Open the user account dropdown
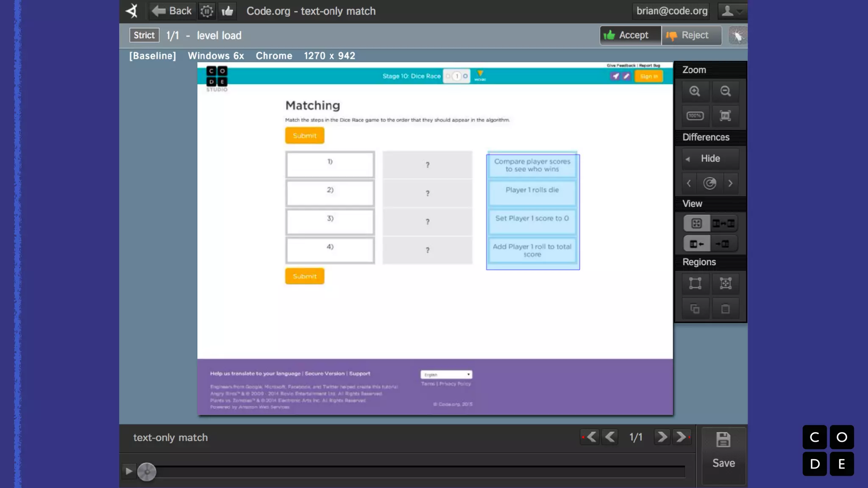The height and width of the screenshot is (488, 868). [732, 11]
